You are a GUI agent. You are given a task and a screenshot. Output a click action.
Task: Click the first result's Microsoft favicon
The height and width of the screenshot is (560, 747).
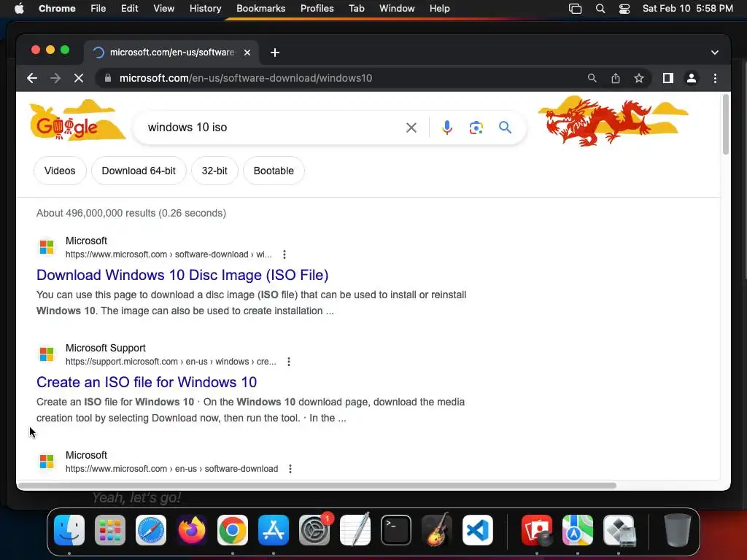click(x=47, y=247)
